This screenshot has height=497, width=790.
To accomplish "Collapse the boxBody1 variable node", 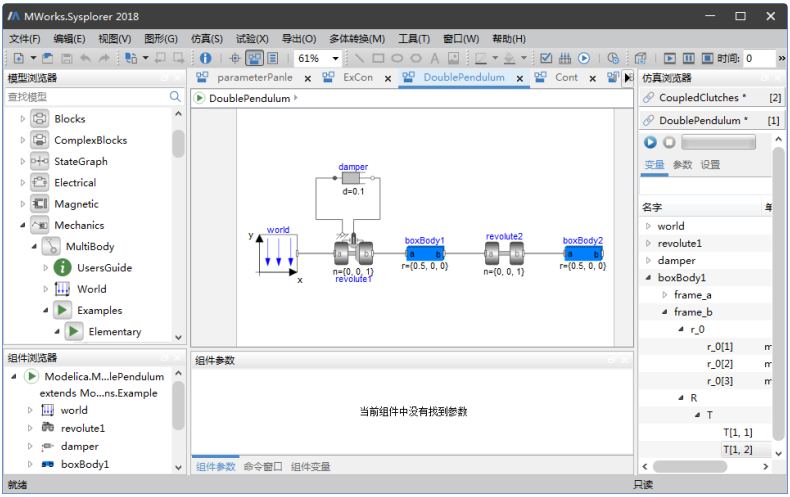I will 648,278.
